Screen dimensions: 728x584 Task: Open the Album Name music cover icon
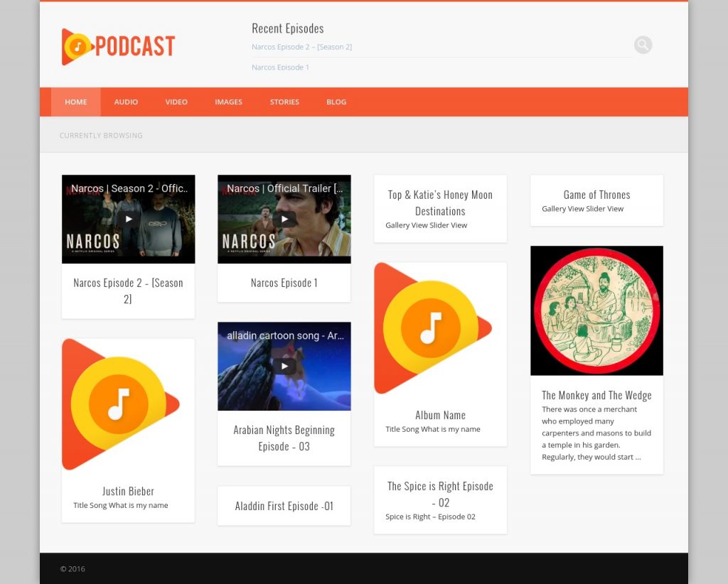tap(433, 328)
